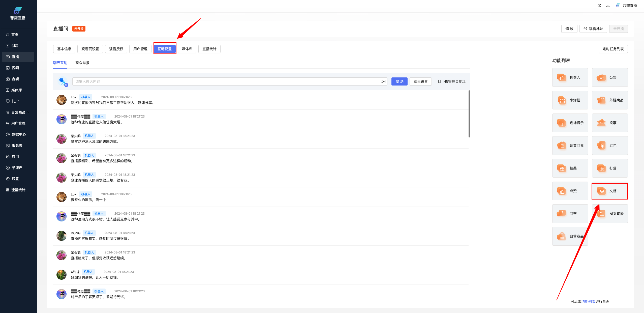Image resolution: width=644 pixels, height=313 pixels.
Task: Open the 红包 red packet function
Action: [x=609, y=146]
